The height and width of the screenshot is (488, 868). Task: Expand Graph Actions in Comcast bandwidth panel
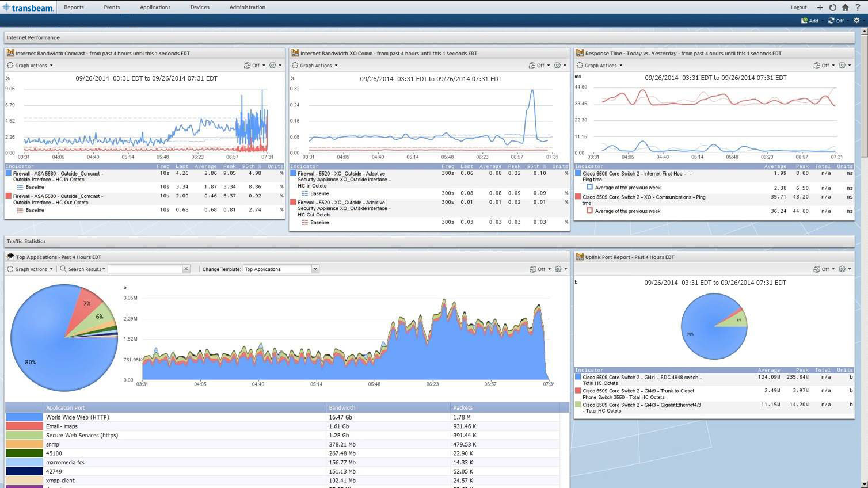pyautogui.click(x=30, y=66)
